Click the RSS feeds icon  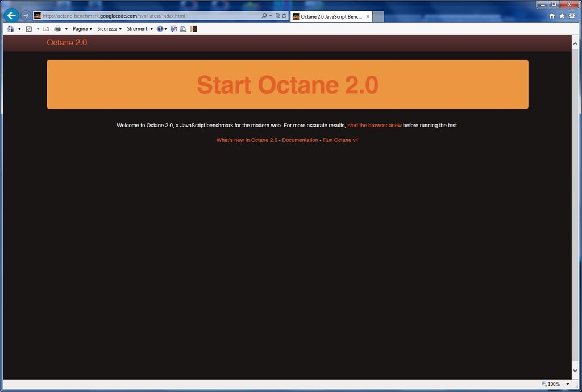click(x=28, y=28)
